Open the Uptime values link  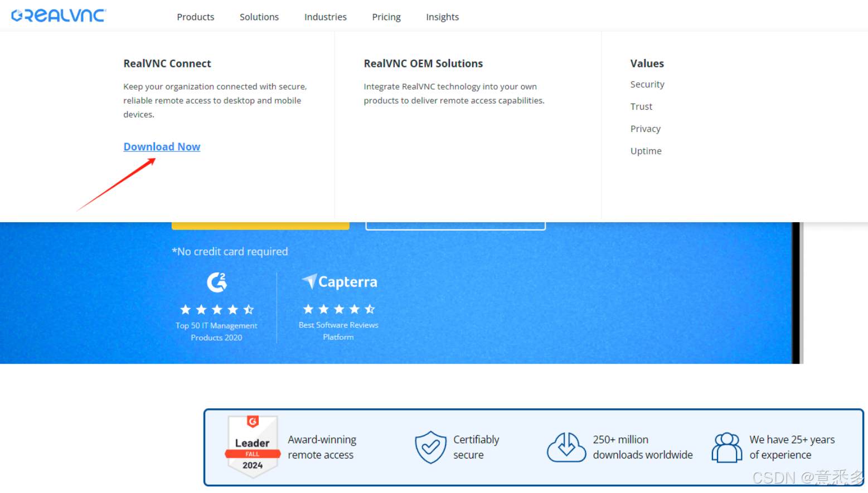[646, 151]
